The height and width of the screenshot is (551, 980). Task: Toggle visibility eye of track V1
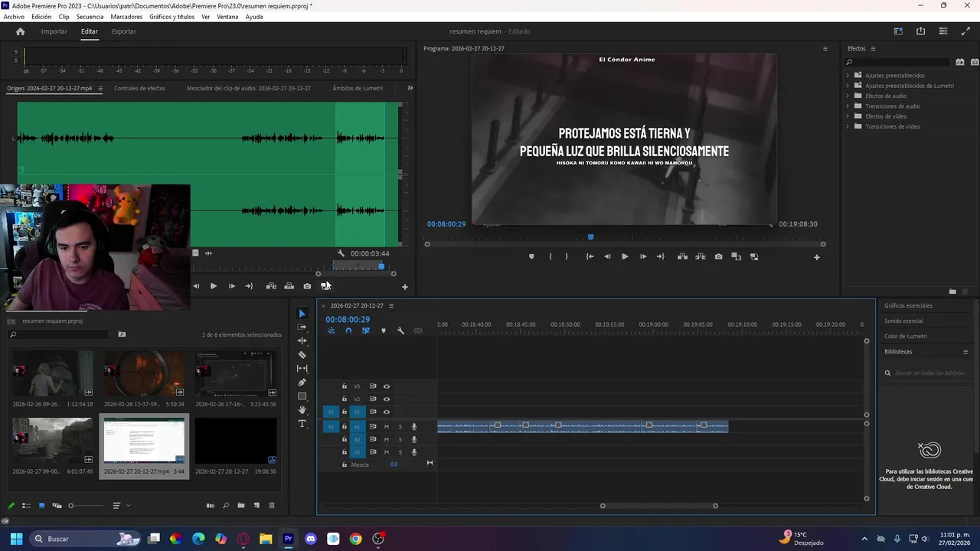[x=387, y=412]
